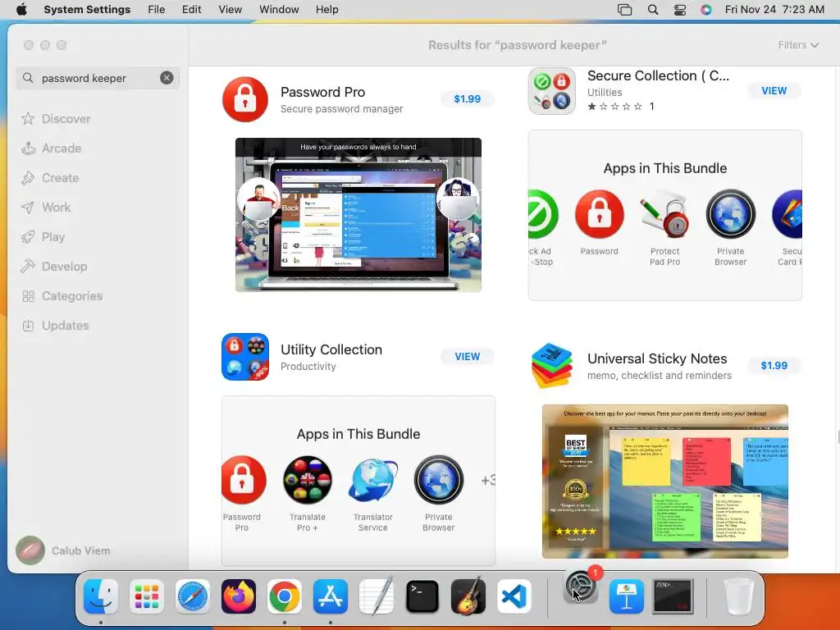Open the Password Pro screenshot preview
Screen dimensions: 840x630
click(x=358, y=215)
